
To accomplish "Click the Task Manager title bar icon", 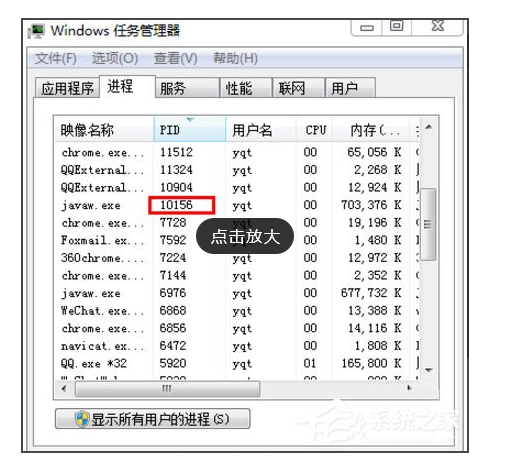I will click(36, 31).
